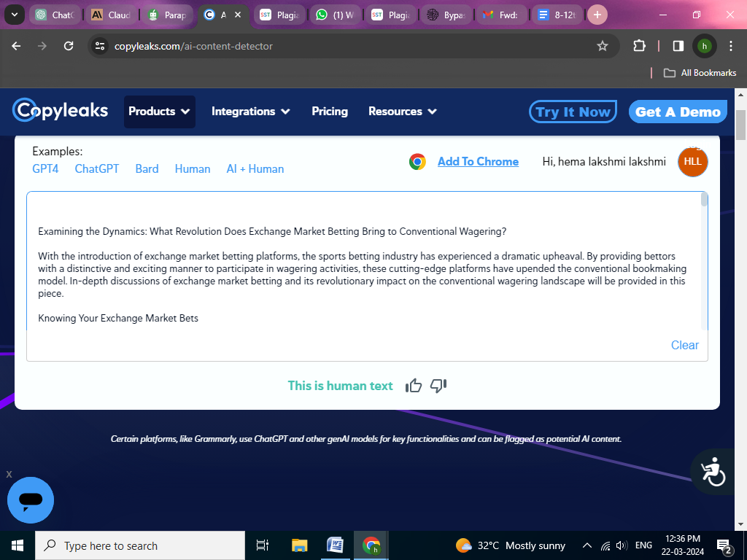
Task: Switch to the WhatsApp browser tab
Action: 336,15
